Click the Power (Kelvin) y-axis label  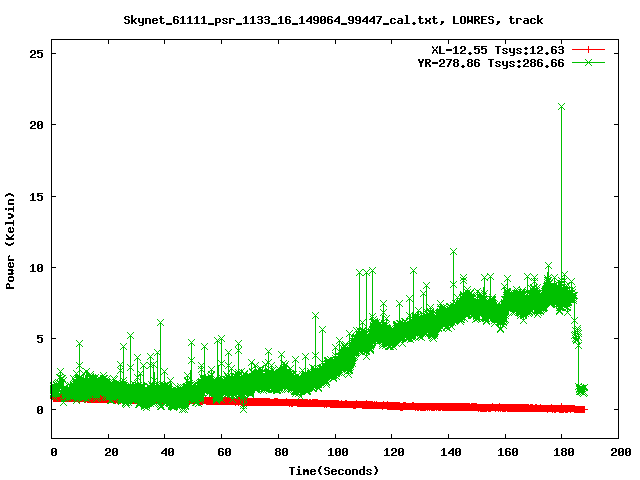pos(11,239)
